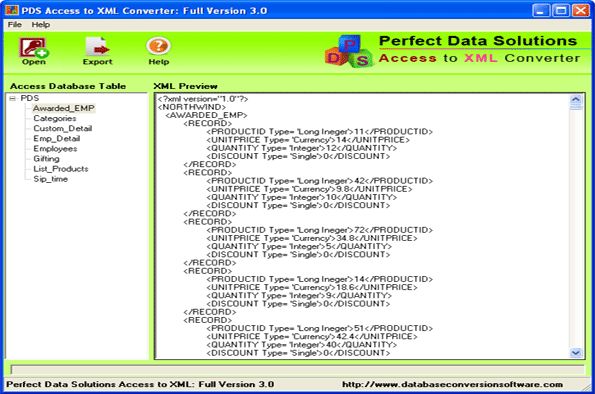The height and width of the screenshot is (394, 595).
Task: Open the Help menu
Action: click(x=41, y=25)
